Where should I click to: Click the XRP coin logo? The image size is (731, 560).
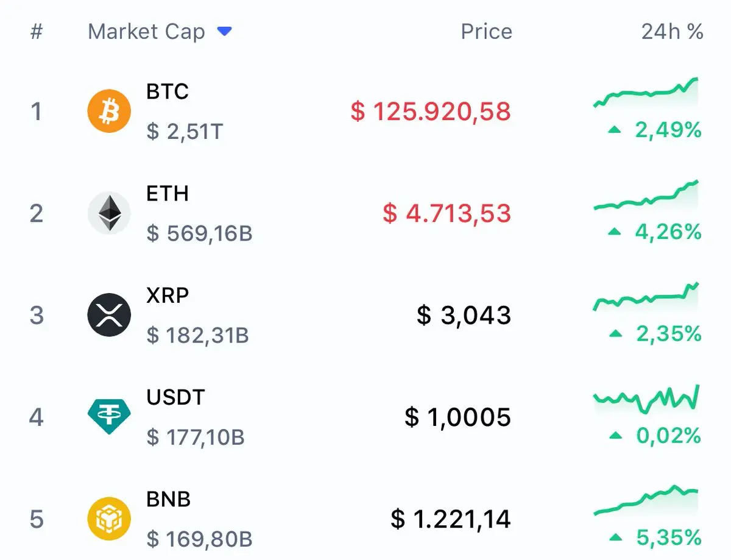(109, 315)
